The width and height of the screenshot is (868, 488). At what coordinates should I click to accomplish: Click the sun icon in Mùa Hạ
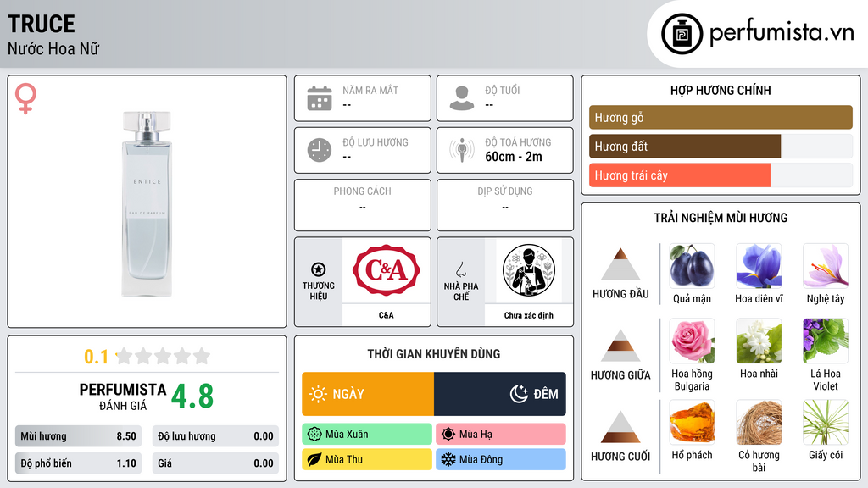point(448,434)
